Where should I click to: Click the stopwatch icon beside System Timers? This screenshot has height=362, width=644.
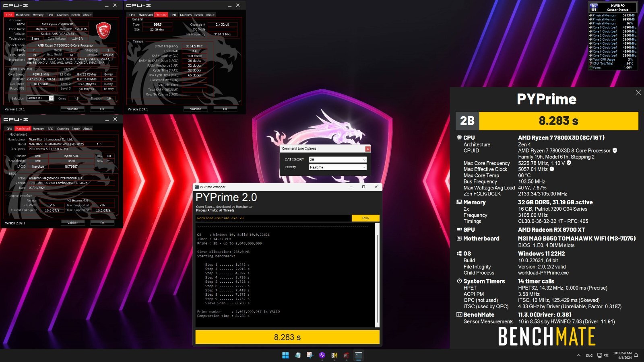(x=459, y=281)
